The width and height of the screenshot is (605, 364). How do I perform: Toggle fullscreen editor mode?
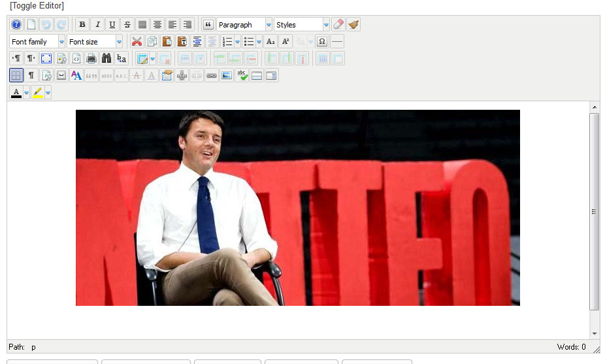[x=46, y=59]
